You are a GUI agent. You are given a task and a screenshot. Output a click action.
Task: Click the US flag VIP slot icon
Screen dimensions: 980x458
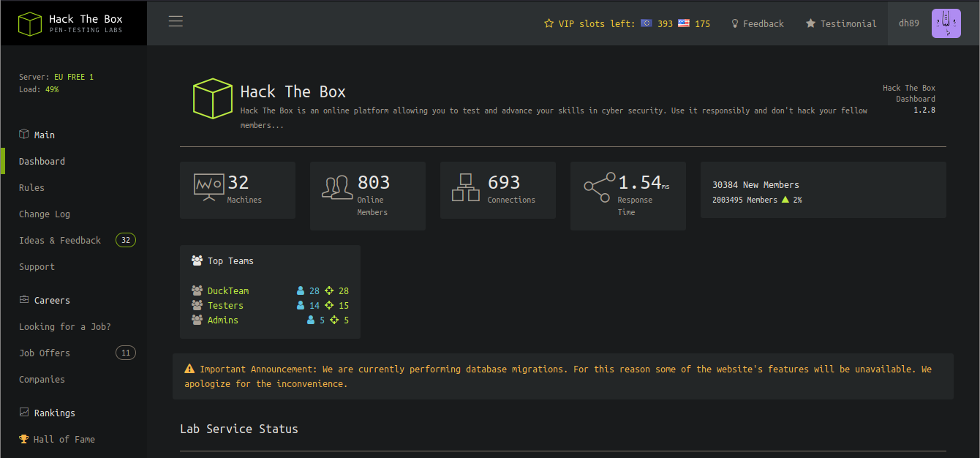pyautogui.click(x=684, y=23)
